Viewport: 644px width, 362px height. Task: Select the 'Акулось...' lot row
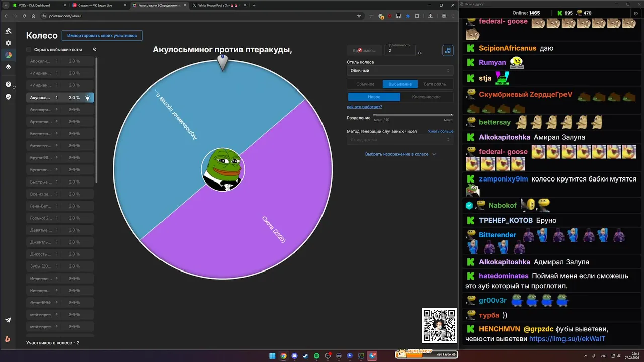(x=60, y=98)
